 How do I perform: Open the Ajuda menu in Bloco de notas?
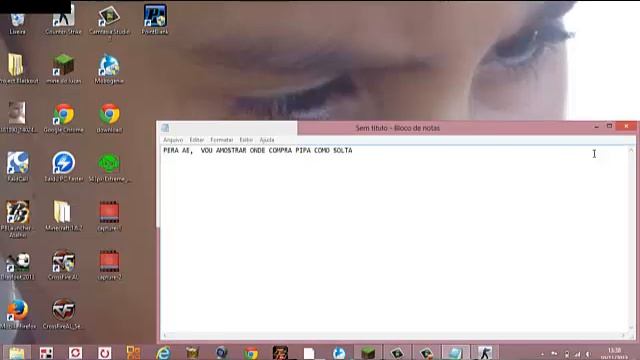click(267, 140)
